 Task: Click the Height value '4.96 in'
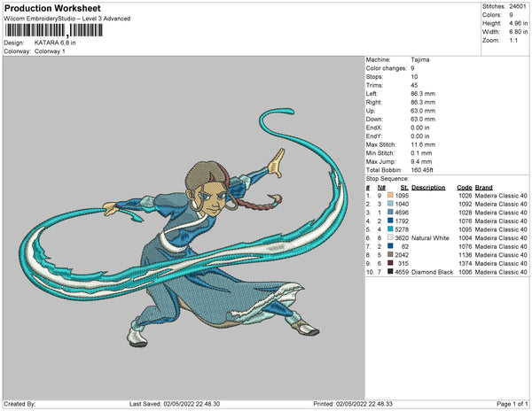[x=518, y=23]
